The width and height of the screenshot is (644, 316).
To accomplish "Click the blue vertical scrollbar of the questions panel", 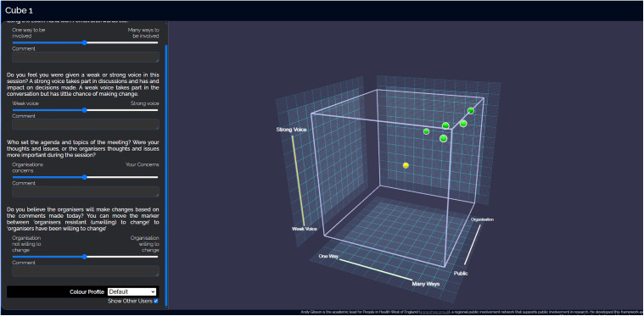I will coord(166,176).
